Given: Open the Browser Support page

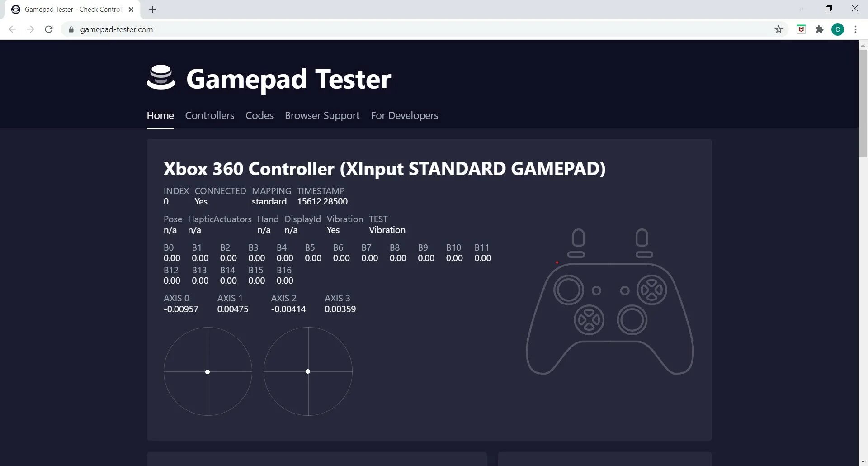Looking at the screenshot, I should pyautogui.click(x=322, y=115).
